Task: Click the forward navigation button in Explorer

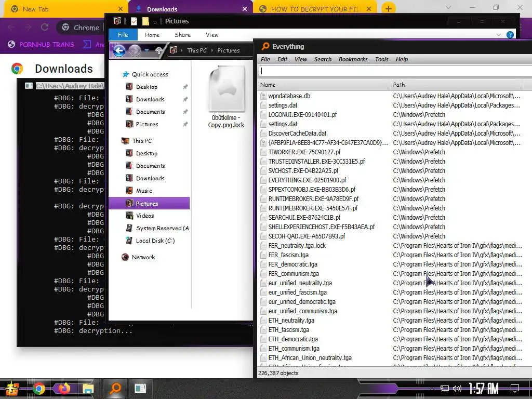Action: click(135, 51)
